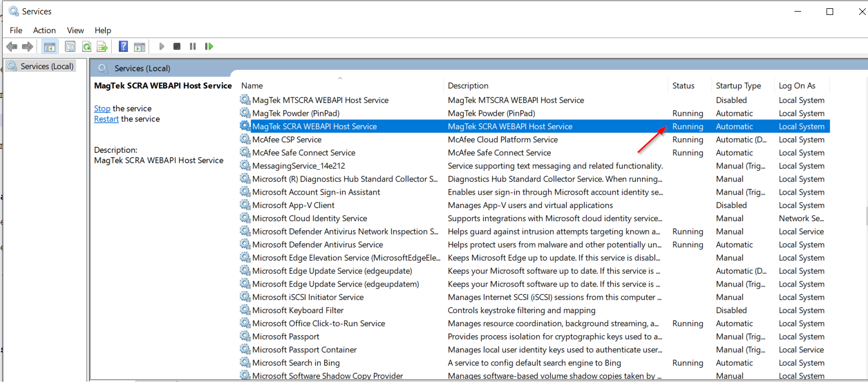Sort services by the Name column header
This screenshot has height=385, width=868.
[252, 86]
